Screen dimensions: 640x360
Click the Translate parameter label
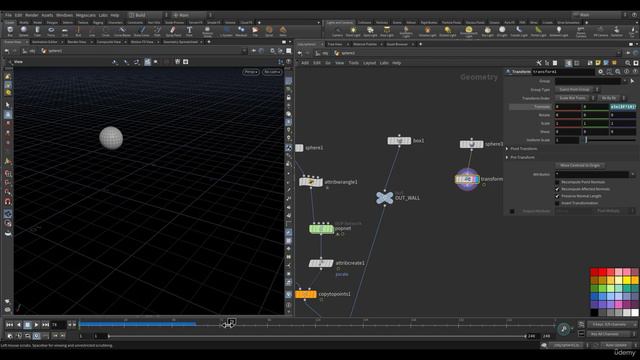(x=542, y=107)
